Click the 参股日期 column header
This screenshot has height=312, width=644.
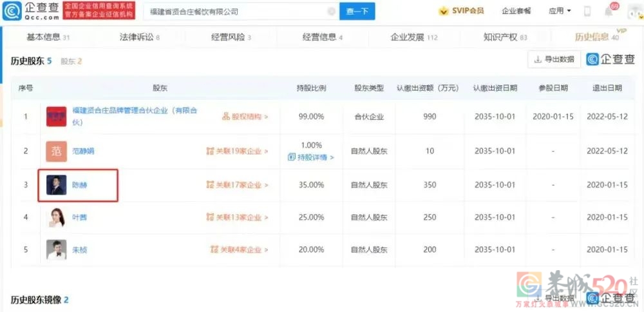(553, 88)
